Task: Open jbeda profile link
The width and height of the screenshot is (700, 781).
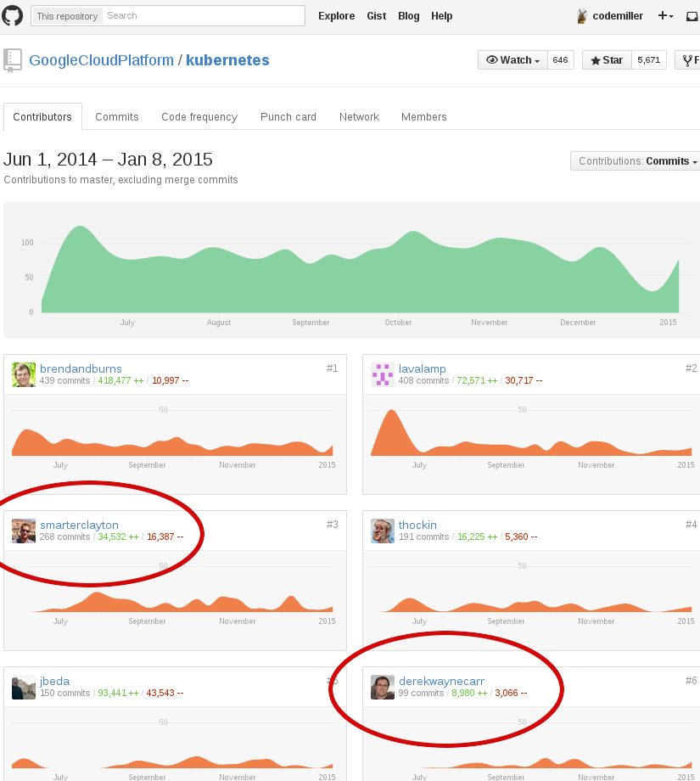Action: point(55,681)
